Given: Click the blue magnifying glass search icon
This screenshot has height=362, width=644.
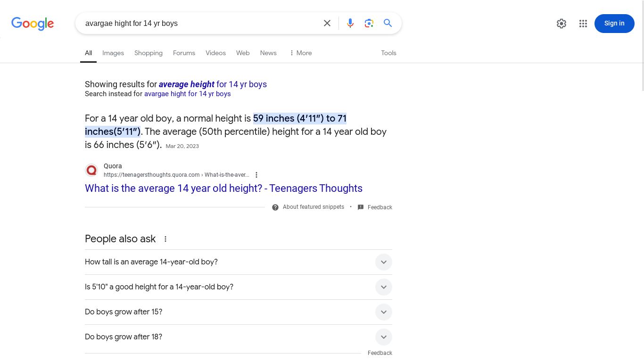Looking at the screenshot, I should pos(388,23).
